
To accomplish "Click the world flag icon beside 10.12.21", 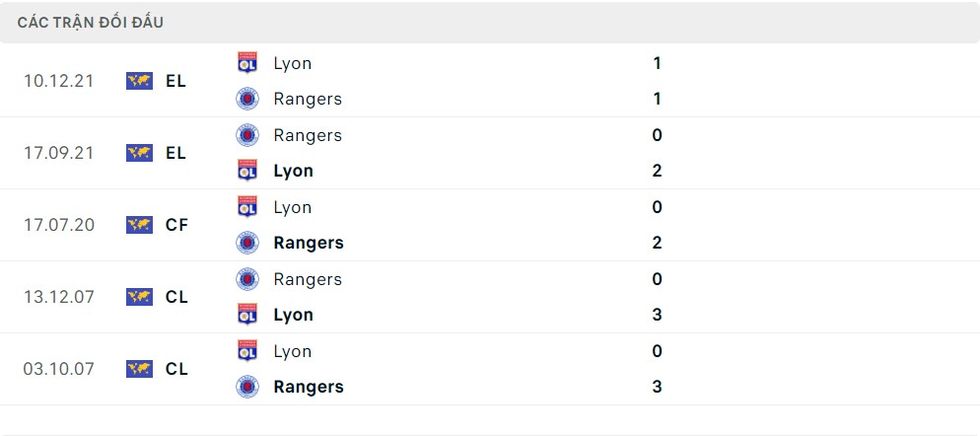I will pos(139,81).
